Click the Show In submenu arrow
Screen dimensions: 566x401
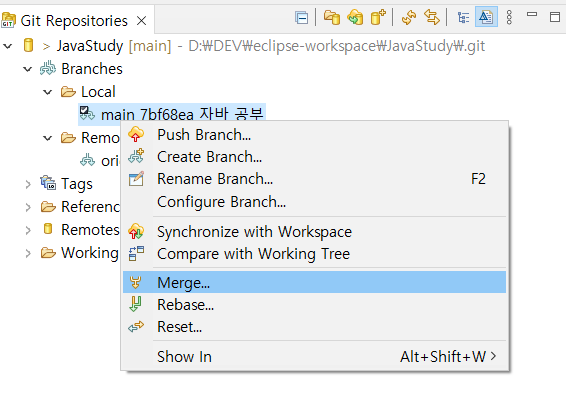pos(493,357)
